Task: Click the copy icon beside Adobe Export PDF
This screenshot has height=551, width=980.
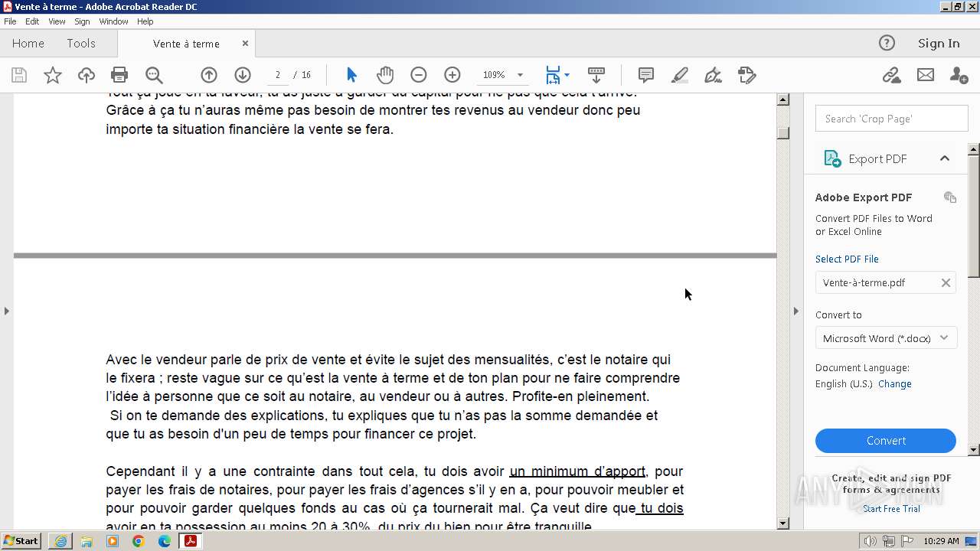Action: [x=950, y=197]
